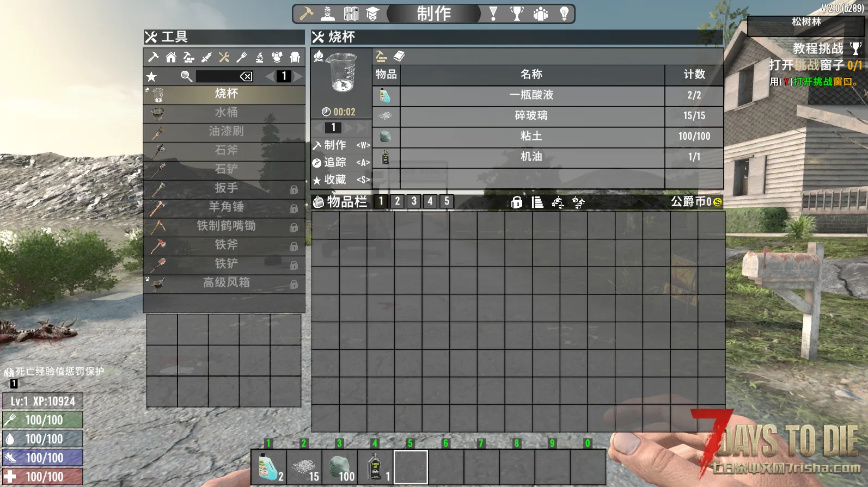Open the crafting hammer tab in top bar
Screen dimensions: 868x487
pyautogui.click(x=307, y=13)
